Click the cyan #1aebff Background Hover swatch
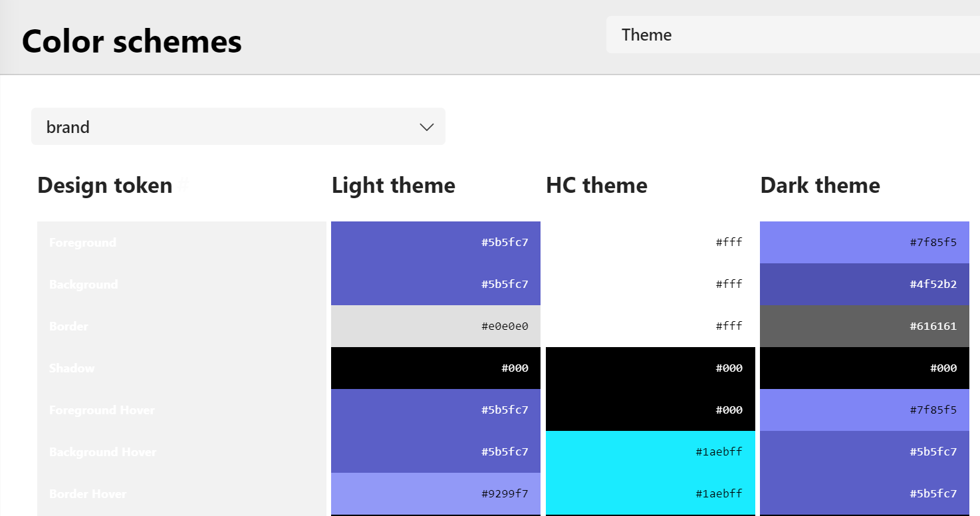Image resolution: width=980 pixels, height=516 pixels. (650, 451)
